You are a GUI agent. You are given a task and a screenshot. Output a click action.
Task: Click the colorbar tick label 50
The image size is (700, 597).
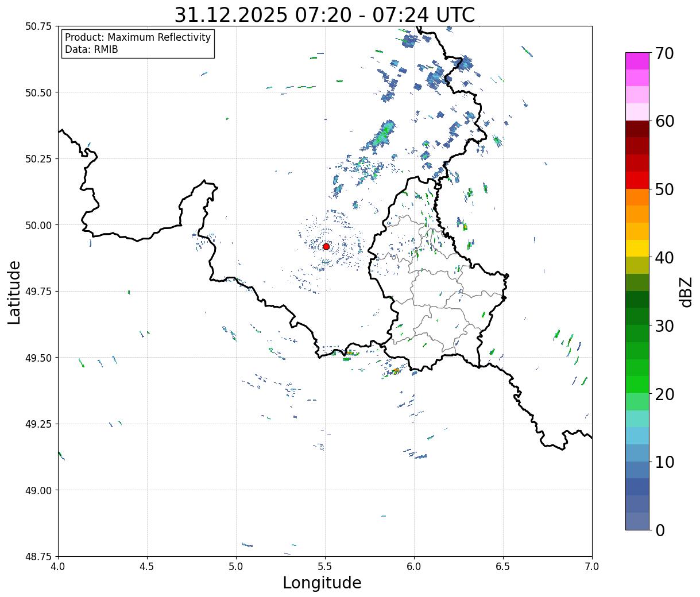(x=664, y=189)
